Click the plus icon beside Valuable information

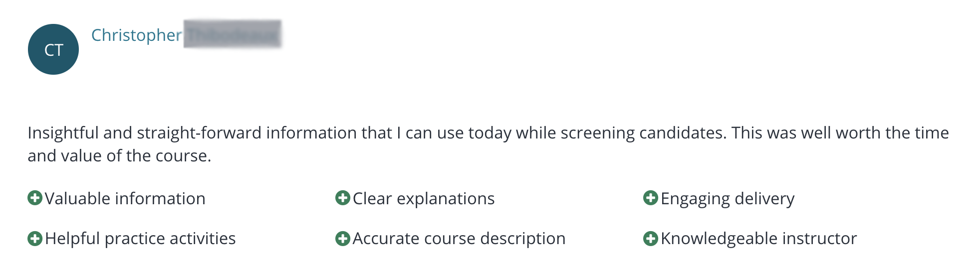(35, 198)
